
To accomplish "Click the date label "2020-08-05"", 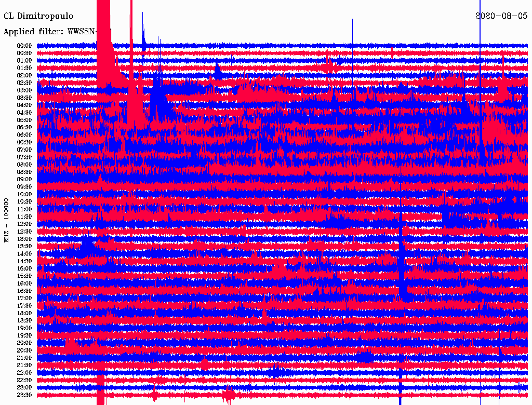I will [501, 16].
